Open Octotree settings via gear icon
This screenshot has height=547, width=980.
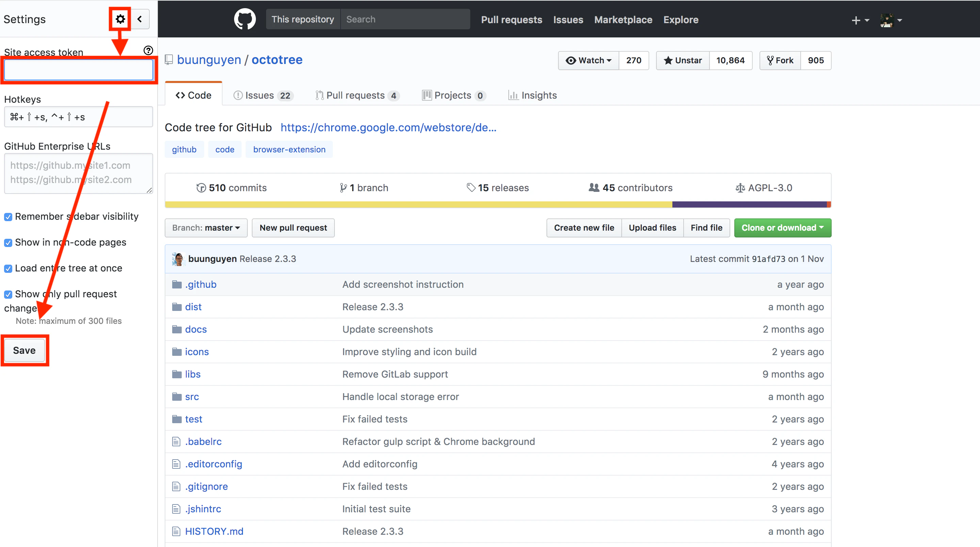[x=120, y=19]
